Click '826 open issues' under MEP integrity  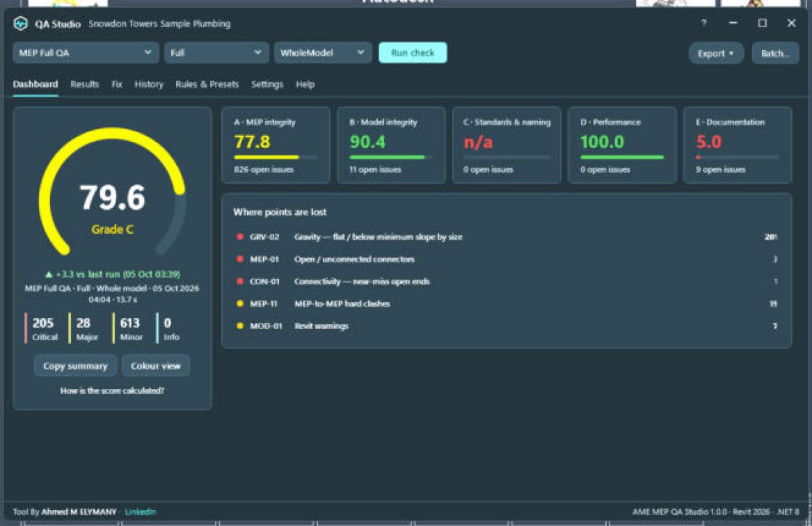click(264, 170)
